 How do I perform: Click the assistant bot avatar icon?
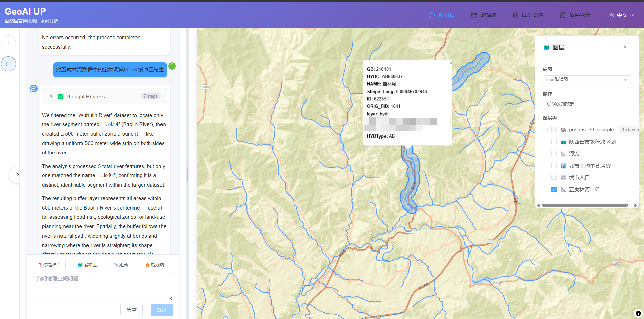[34, 89]
